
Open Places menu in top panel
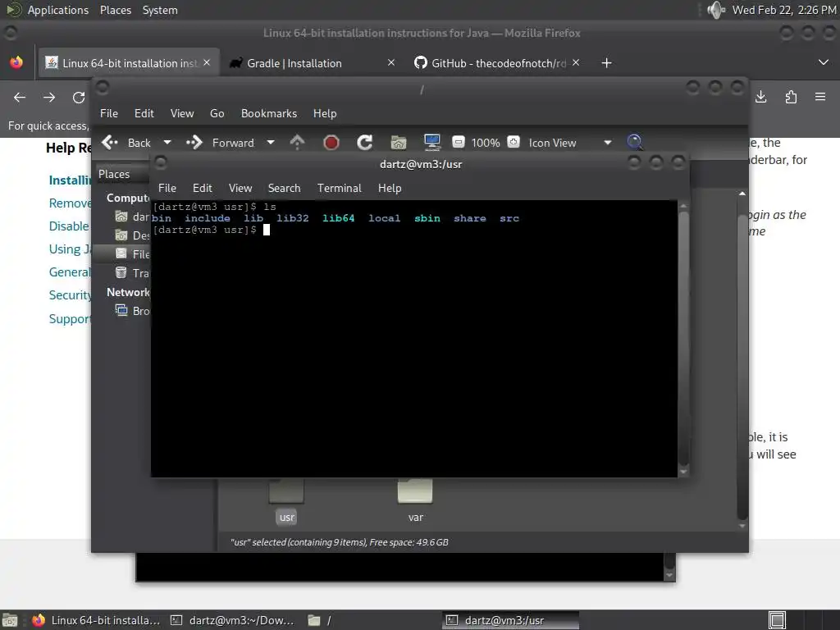pos(116,10)
